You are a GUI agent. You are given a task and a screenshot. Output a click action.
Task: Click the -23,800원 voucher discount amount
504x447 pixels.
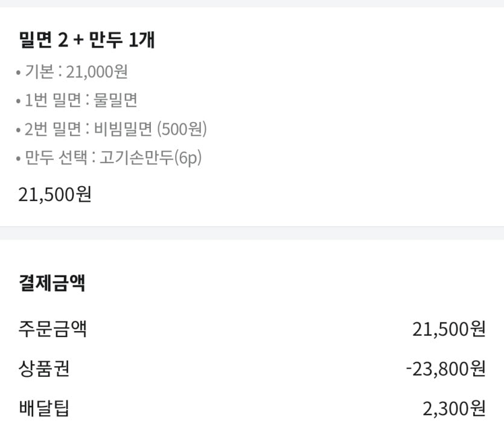pos(445,368)
